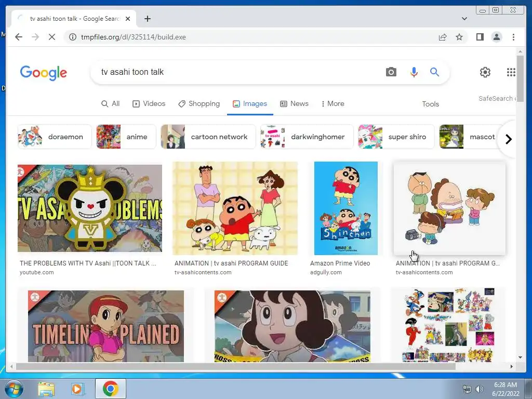Go to the Google logo homepage

click(x=44, y=73)
